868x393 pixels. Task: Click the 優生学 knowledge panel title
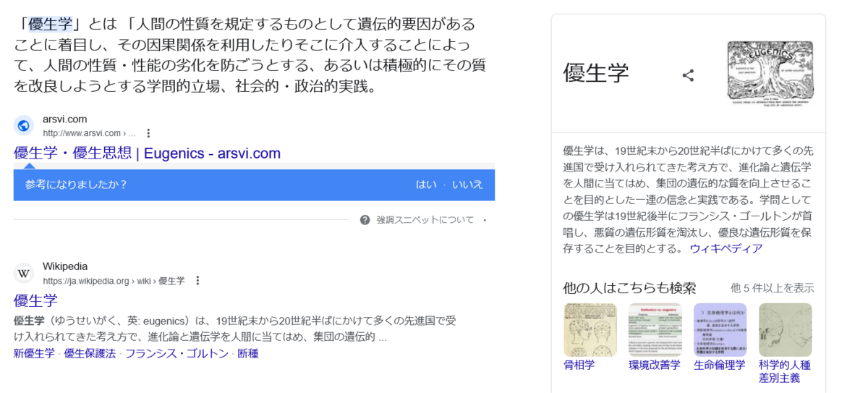coord(596,73)
